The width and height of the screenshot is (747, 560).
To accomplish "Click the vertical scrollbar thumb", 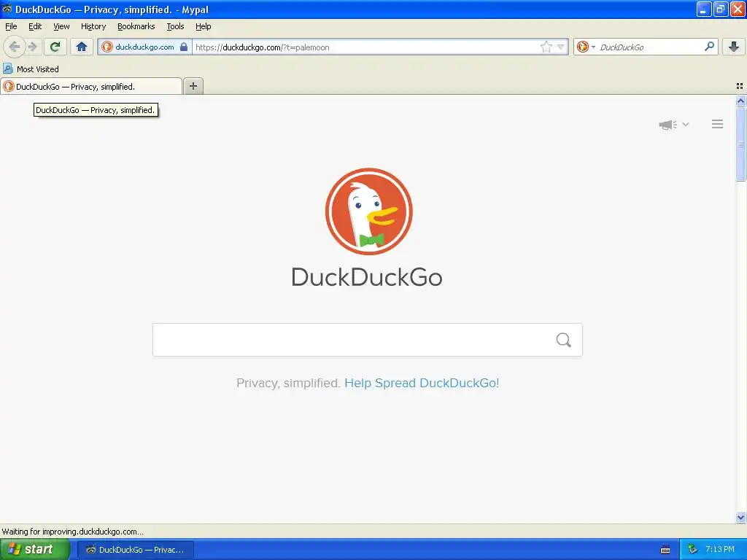I will 740,144.
